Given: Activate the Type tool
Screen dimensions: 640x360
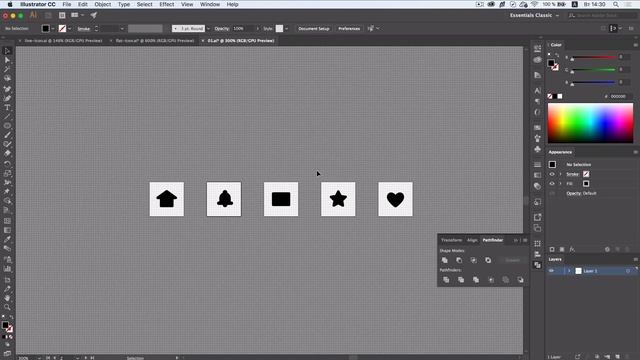Looking at the screenshot, I should click(x=7, y=108).
